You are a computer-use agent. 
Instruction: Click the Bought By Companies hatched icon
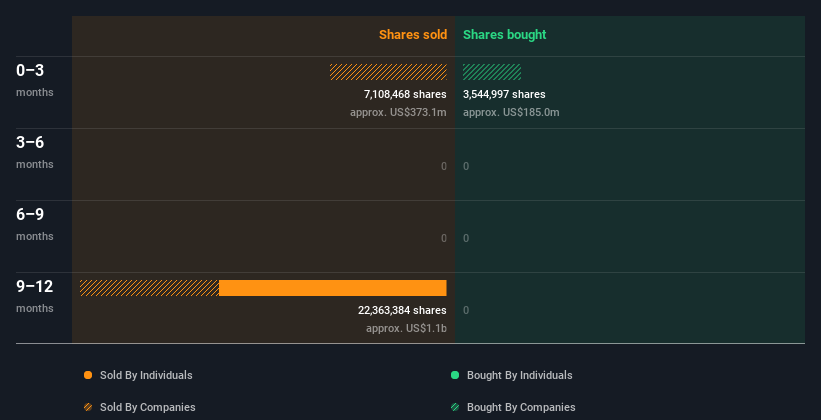[455, 407]
